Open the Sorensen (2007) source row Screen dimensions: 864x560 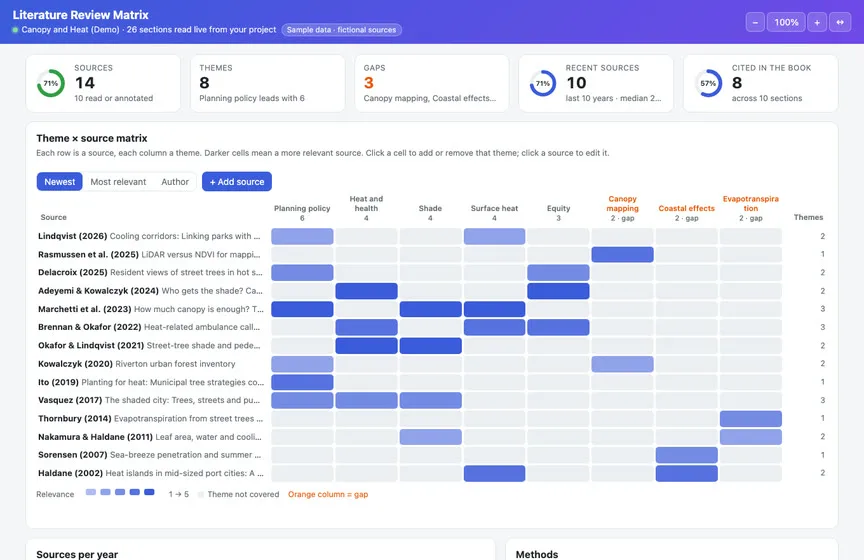(x=149, y=455)
